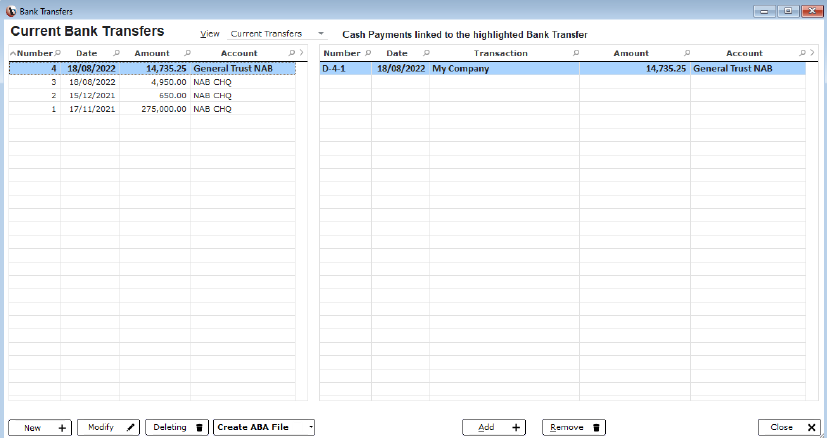Screen dimensions: 827x438
Task: Expand left table columns using the chevron arrow
Action: tap(302, 53)
